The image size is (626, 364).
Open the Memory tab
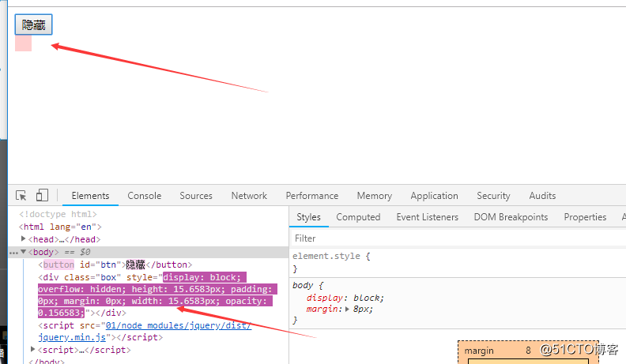[x=375, y=196]
